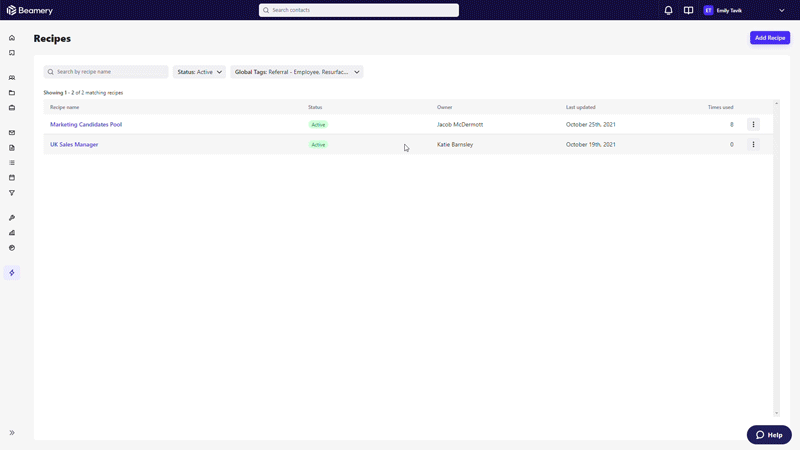
Task: Open the lightning bolt automation icon
Action: 12,273
